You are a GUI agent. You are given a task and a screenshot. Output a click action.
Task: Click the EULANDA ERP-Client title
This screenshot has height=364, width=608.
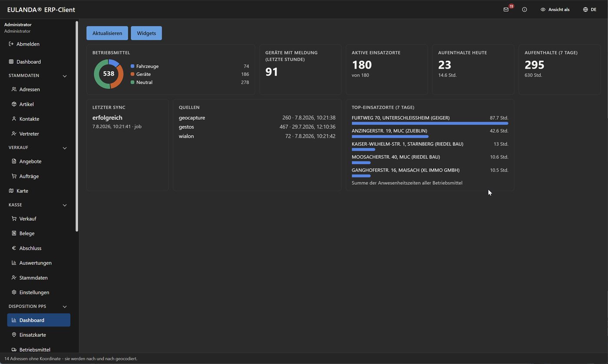(41, 10)
